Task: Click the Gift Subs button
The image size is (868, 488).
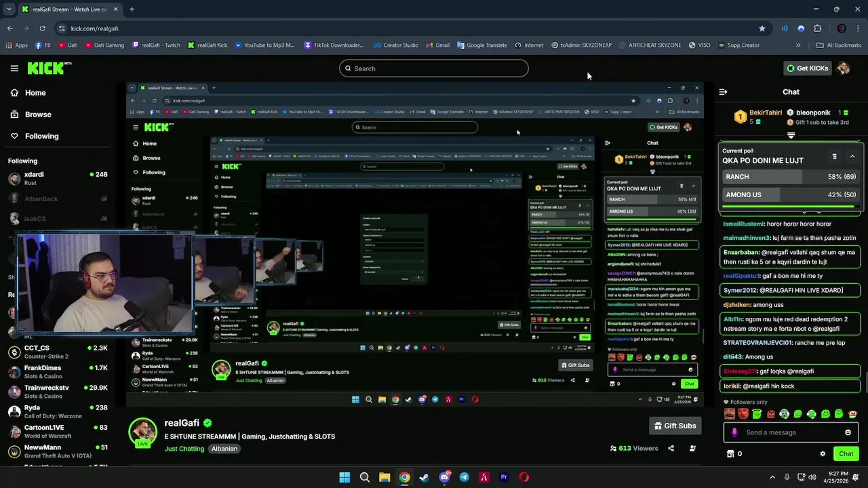Action: [x=675, y=426]
